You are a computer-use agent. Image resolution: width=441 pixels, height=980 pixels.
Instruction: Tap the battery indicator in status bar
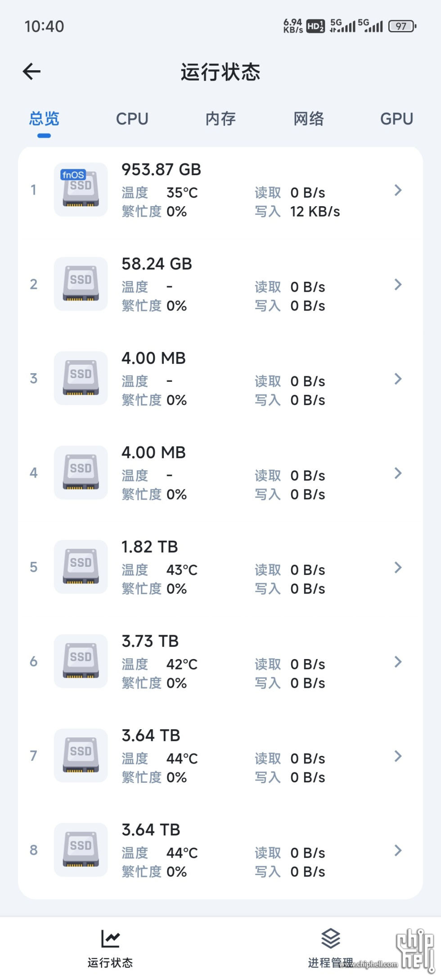[x=402, y=26]
